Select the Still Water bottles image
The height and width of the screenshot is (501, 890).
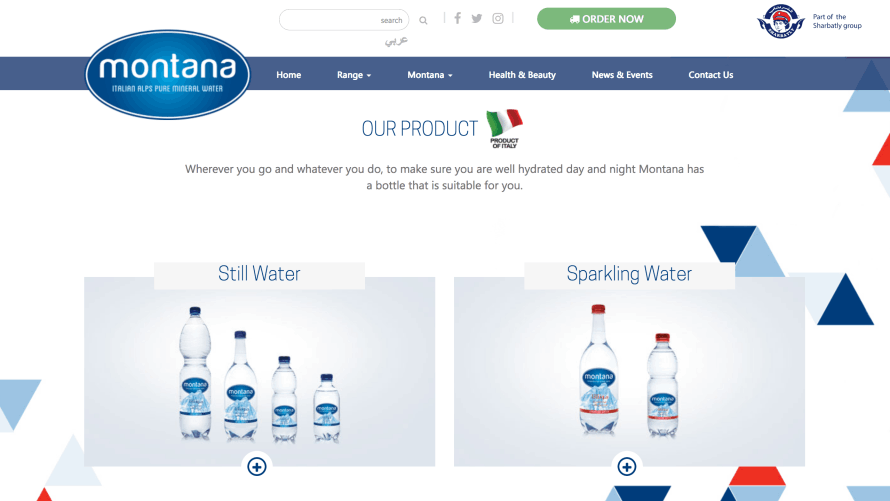pyautogui.click(x=259, y=372)
